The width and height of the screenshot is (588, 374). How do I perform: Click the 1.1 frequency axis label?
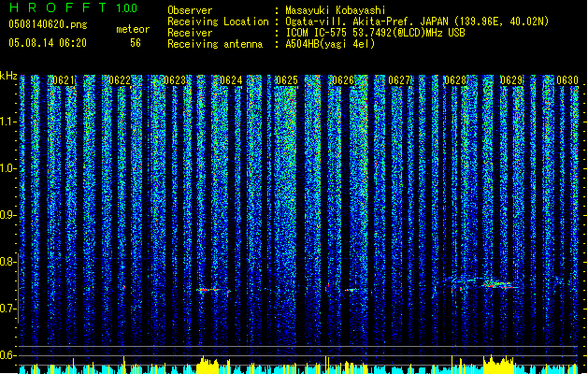tap(8, 122)
